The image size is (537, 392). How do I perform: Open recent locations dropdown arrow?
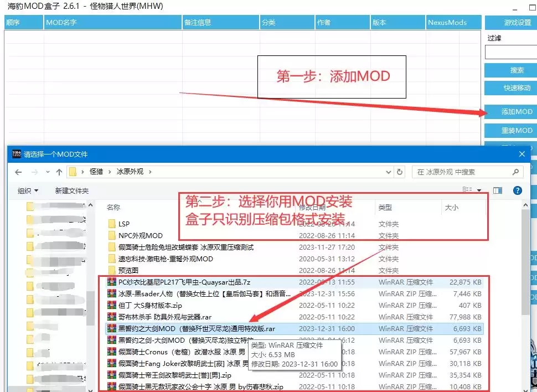pos(48,172)
